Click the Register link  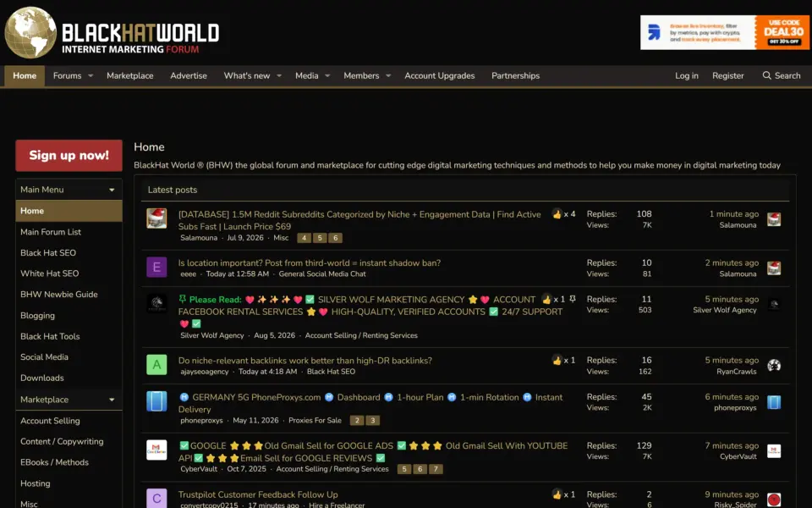(727, 75)
